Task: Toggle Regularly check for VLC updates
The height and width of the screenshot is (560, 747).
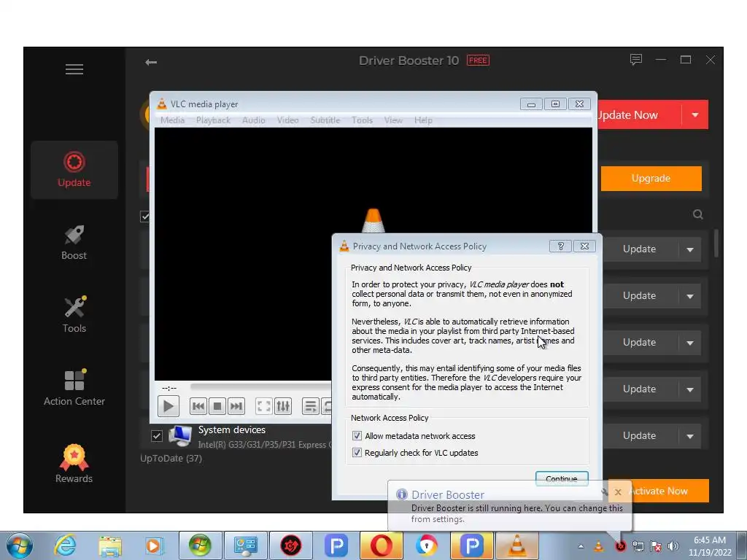Action: 357,452
